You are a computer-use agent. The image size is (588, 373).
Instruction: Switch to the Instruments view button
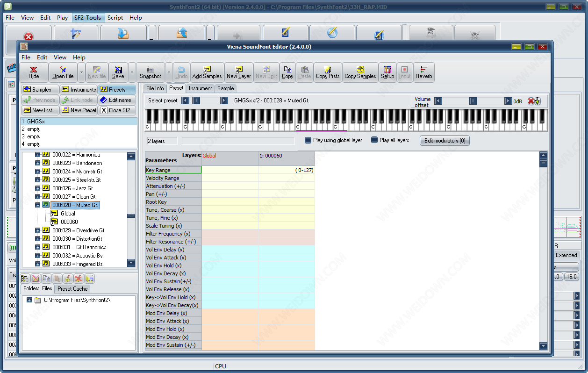click(79, 89)
